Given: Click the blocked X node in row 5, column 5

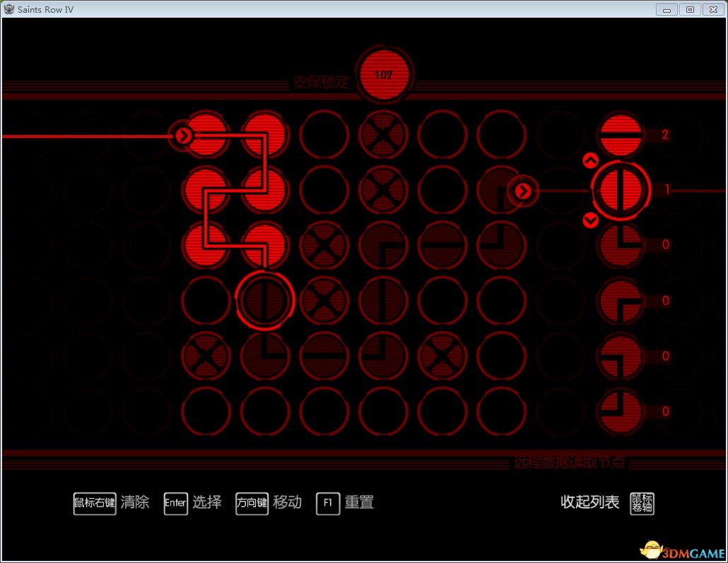Looking at the screenshot, I should [x=442, y=356].
